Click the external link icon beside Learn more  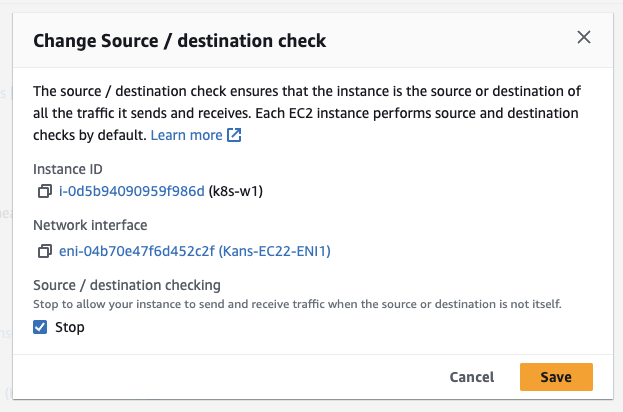click(234, 134)
